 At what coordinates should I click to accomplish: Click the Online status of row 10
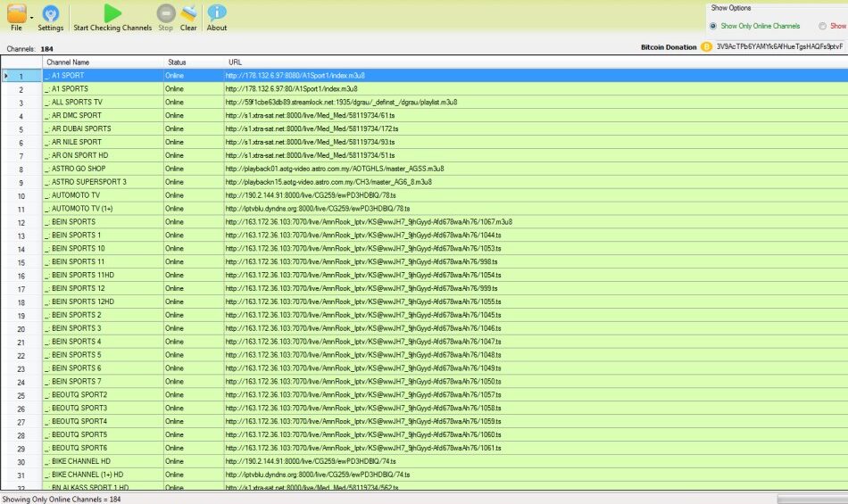(174, 195)
